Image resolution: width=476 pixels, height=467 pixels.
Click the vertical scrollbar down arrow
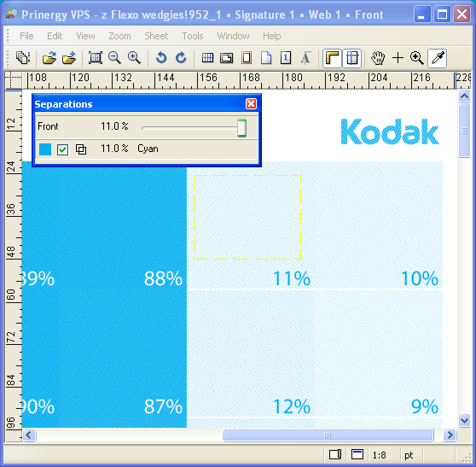pos(464,421)
